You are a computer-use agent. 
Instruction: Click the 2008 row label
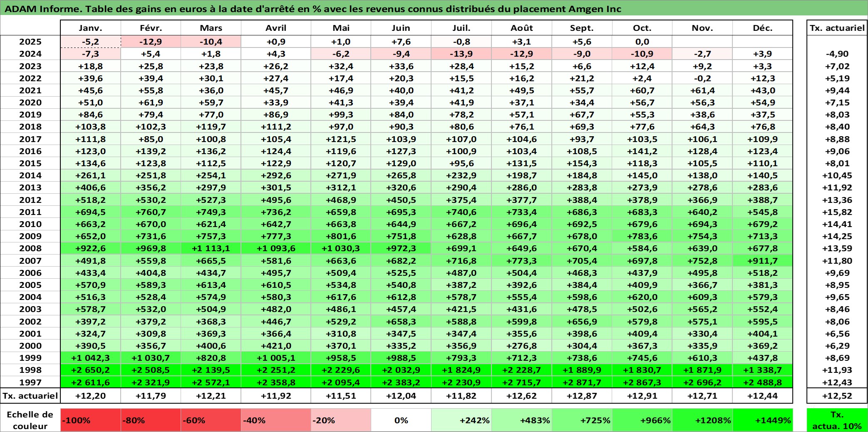tap(30, 248)
